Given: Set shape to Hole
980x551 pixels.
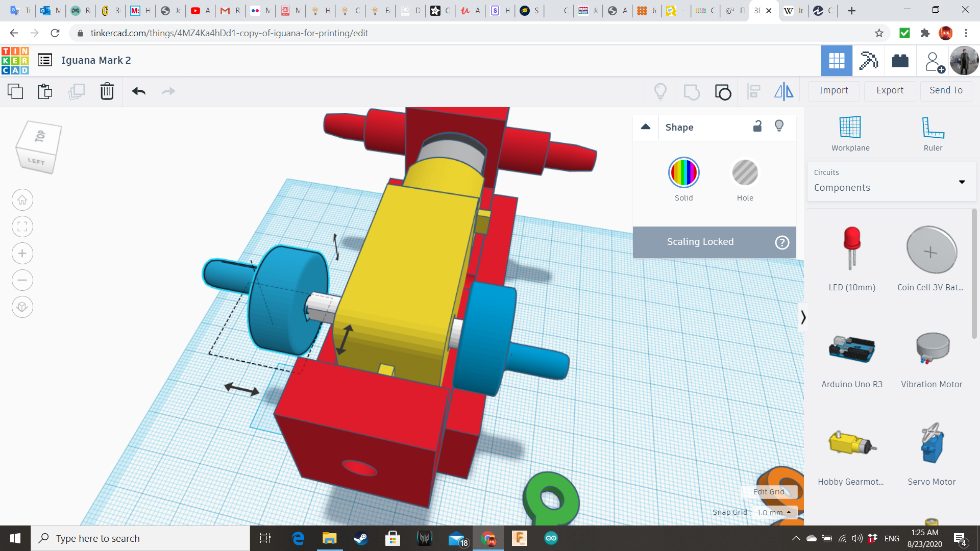Looking at the screenshot, I should (745, 173).
